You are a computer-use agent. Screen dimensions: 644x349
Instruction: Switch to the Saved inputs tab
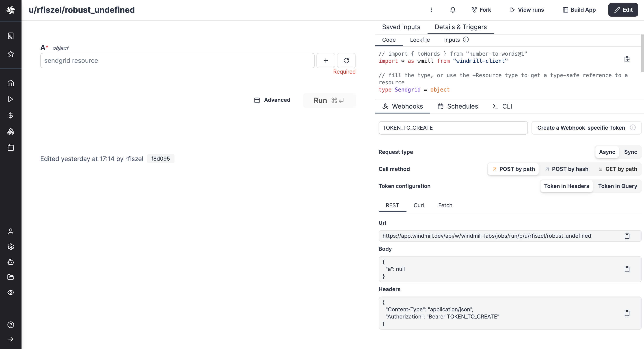click(x=401, y=27)
